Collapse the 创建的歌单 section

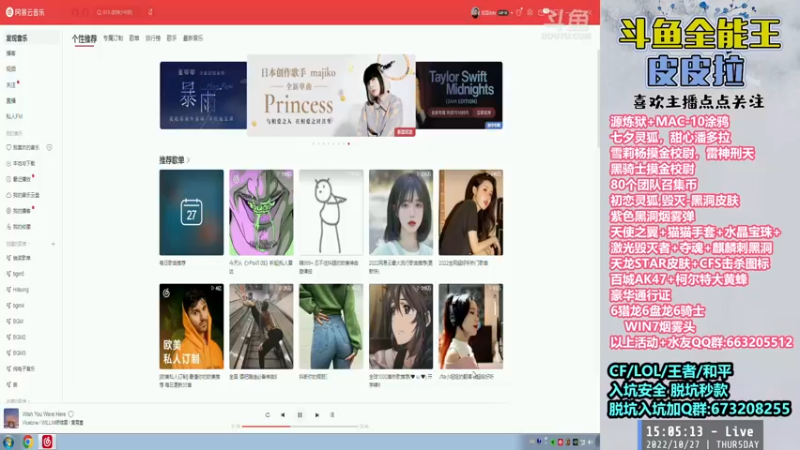[x=18, y=244]
